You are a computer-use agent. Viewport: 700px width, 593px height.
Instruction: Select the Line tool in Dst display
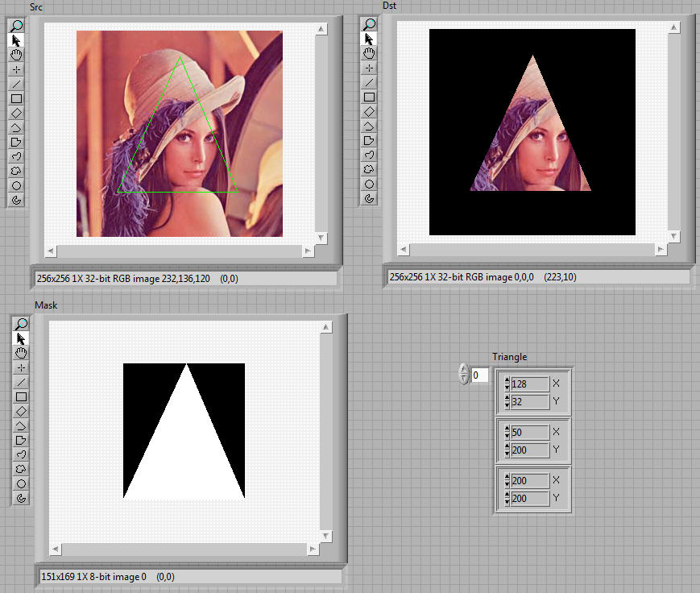point(369,82)
